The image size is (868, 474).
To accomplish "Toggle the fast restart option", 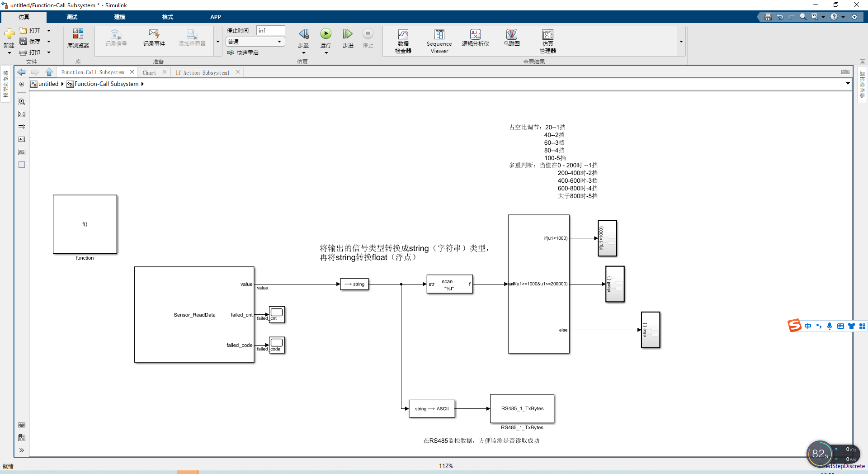I will [243, 52].
